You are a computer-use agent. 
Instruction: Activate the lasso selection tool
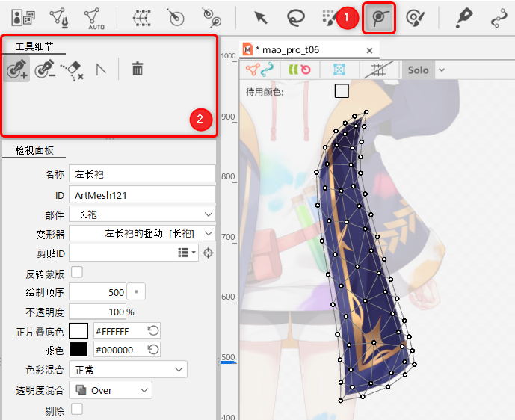click(297, 18)
